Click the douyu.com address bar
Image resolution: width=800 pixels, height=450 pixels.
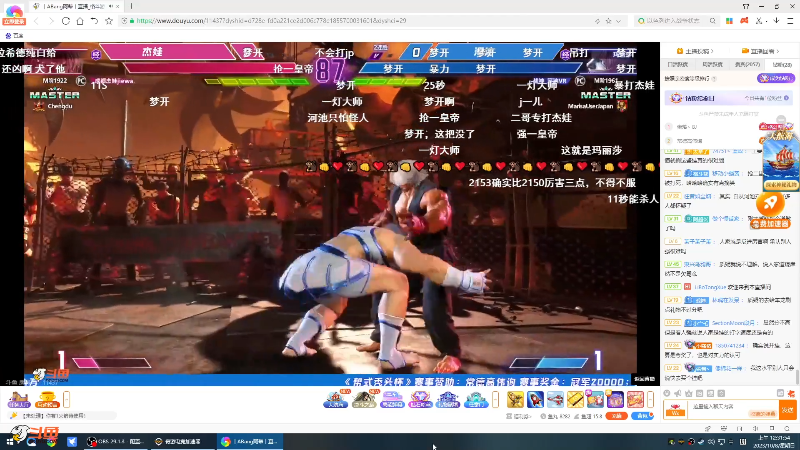tap(357, 21)
